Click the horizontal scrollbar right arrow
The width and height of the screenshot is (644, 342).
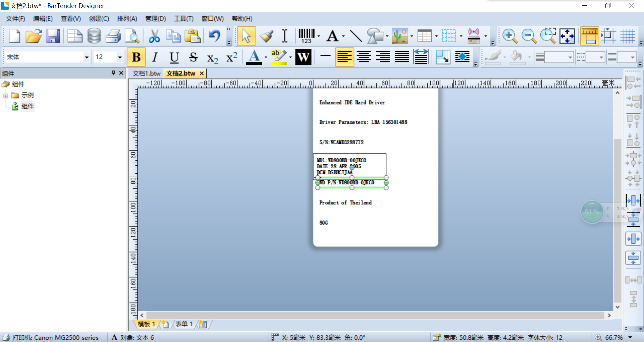(609, 316)
